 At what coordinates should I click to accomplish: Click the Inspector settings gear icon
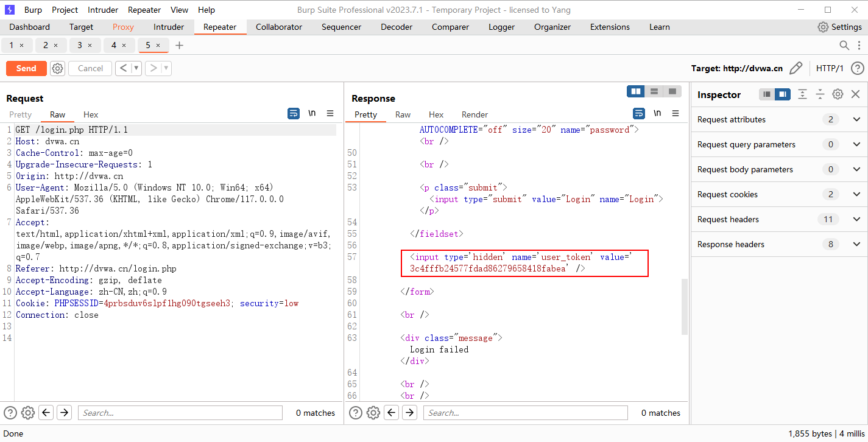click(838, 94)
